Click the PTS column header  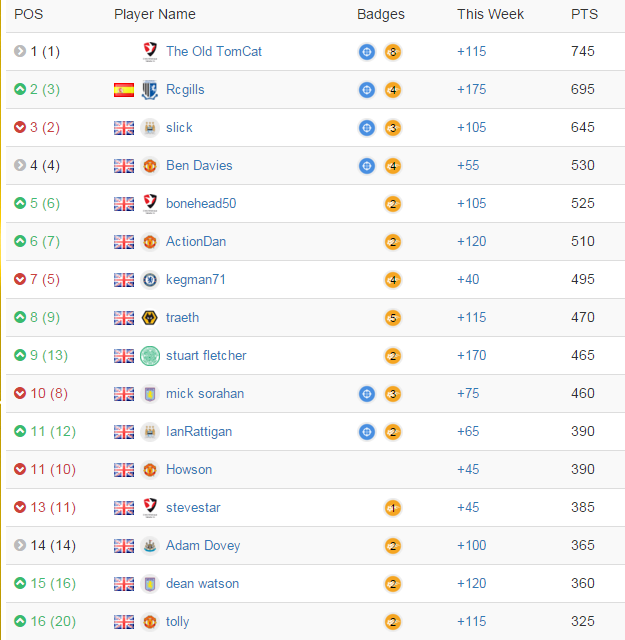pyautogui.click(x=584, y=14)
